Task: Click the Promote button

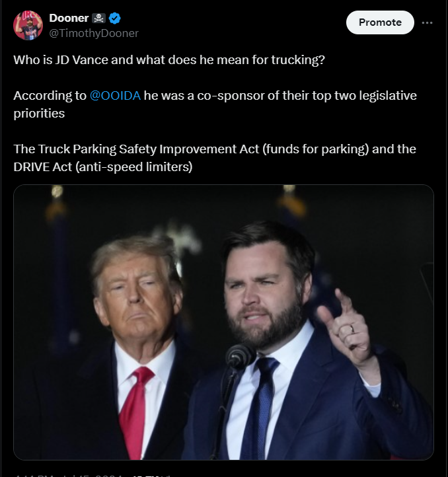Action: pos(380,22)
